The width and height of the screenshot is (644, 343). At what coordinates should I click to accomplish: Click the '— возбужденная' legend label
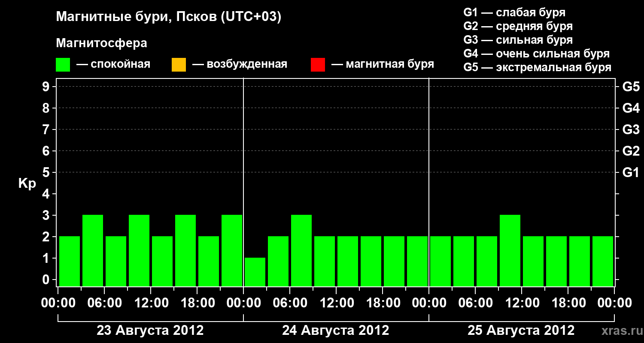coord(240,64)
